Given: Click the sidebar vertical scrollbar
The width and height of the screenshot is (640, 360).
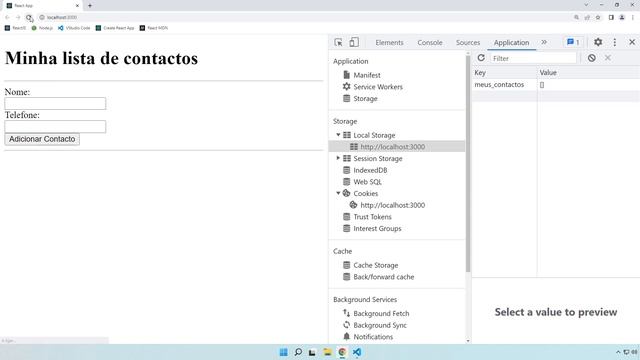Looking at the screenshot, I should point(468,163).
